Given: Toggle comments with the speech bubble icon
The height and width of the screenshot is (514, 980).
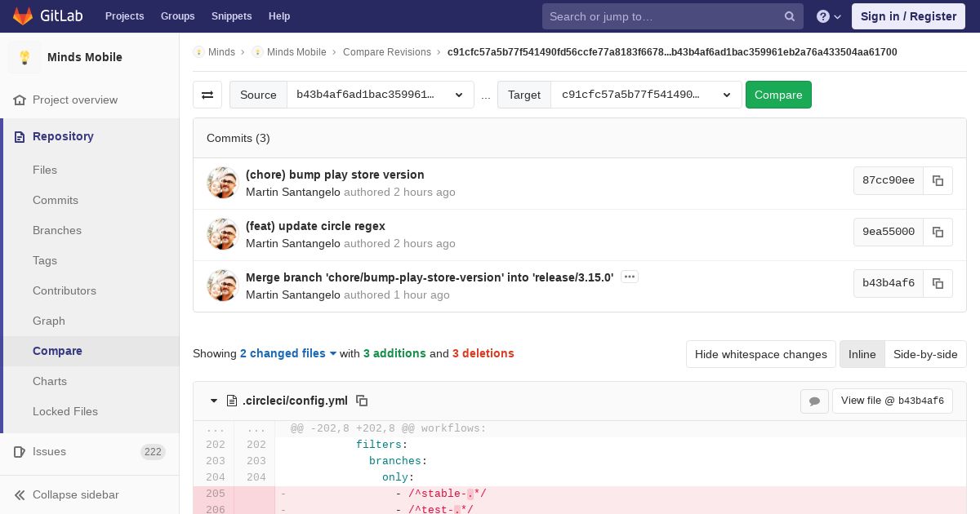Looking at the screenshot, I should (x=814, y=401).
